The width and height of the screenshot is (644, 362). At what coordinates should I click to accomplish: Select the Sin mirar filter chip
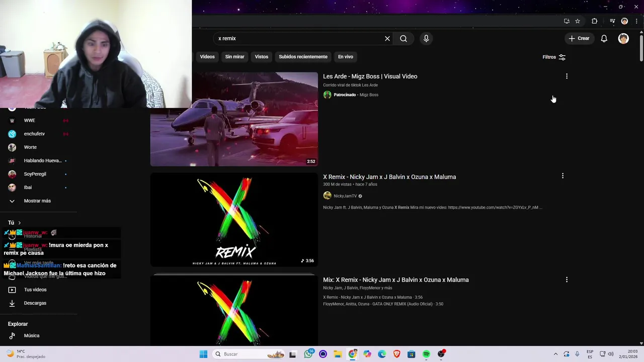(x=234, y=57)
